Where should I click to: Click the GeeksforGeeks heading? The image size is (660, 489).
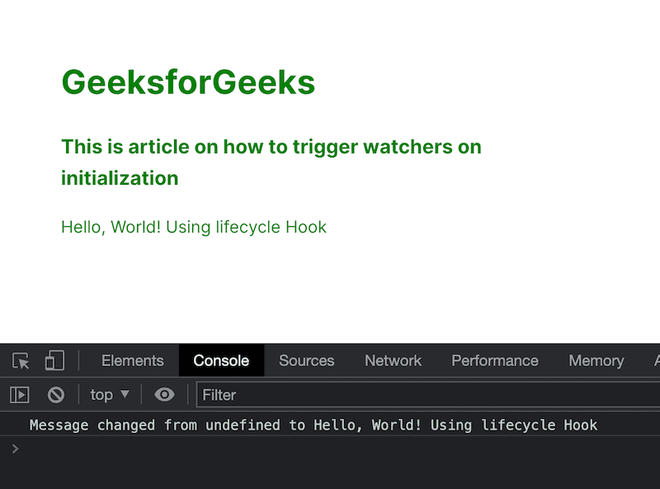coord(188,82)
